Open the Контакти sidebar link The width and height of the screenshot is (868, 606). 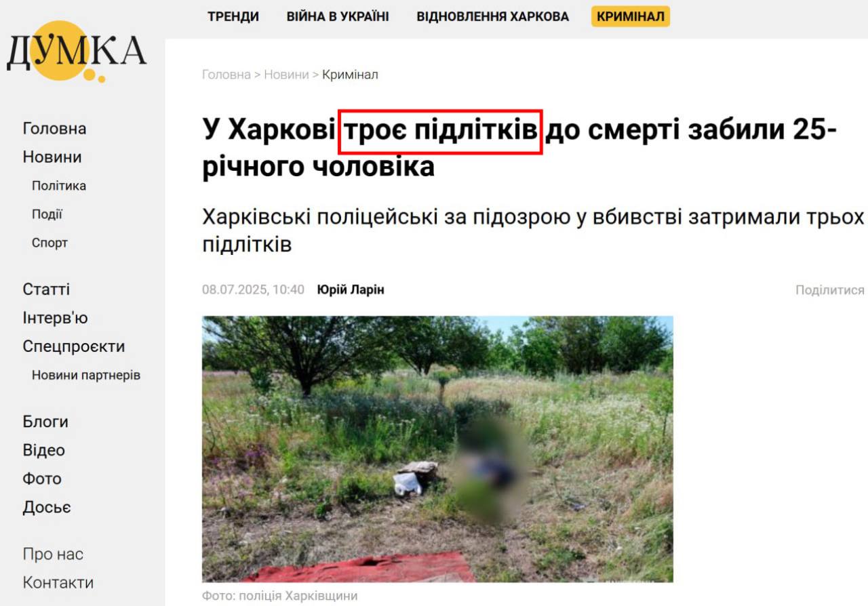(58, 583)
